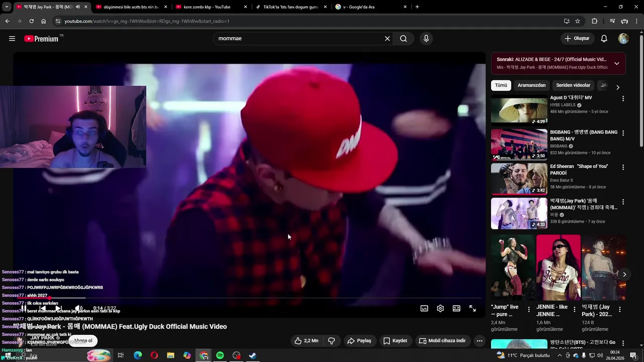644x362 pixels.
Task: Enter full screen mode in the player
Action: [x=472, y=309]
